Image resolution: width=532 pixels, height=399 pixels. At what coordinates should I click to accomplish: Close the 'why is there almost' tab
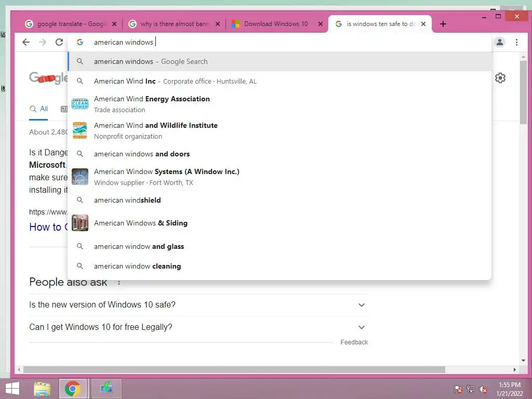(x=218, y=24)
